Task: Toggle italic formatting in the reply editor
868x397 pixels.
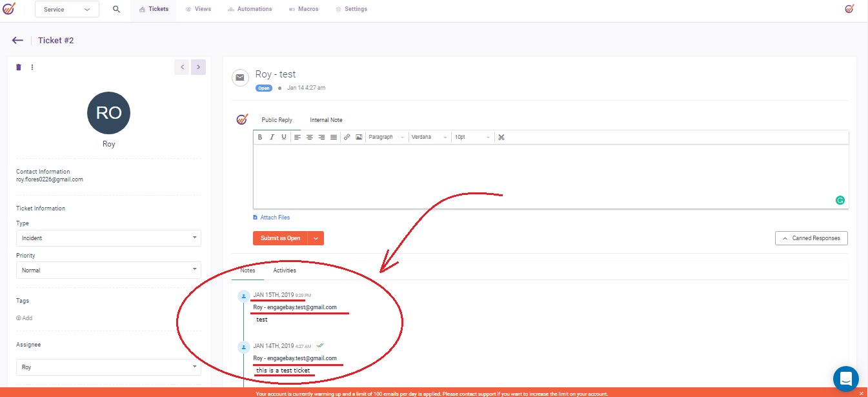Action: 272,137
